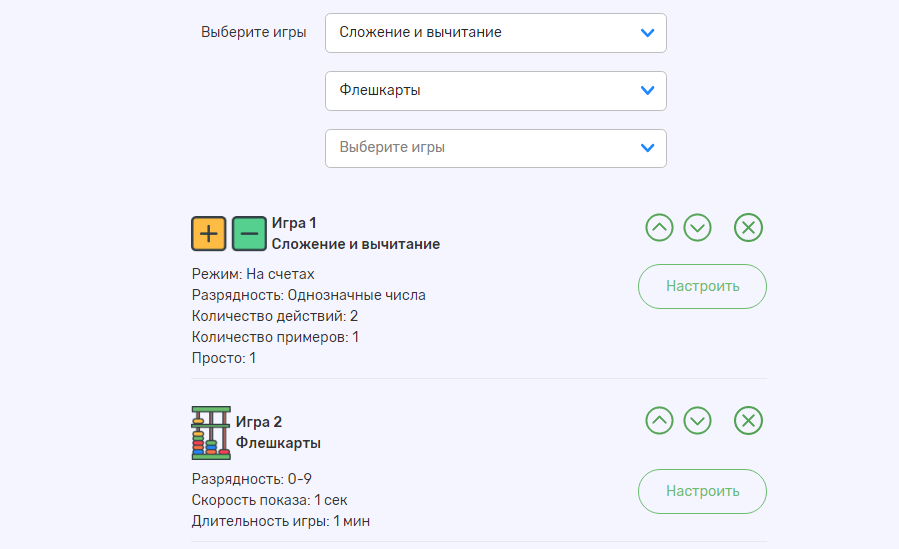Viewport: 899px width, 549px height.
Task: Click 'Настроить' for Игра 1
Action: pos(702,287)
